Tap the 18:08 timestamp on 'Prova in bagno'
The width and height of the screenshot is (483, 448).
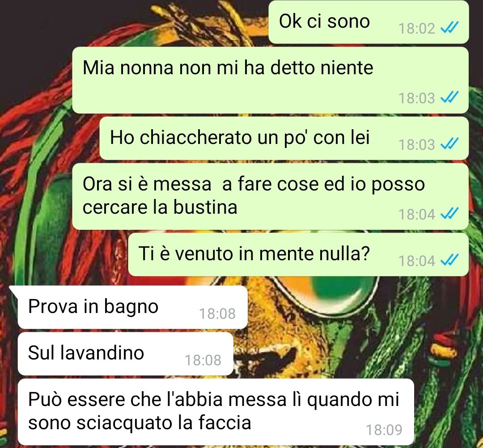tap(217, 313)
